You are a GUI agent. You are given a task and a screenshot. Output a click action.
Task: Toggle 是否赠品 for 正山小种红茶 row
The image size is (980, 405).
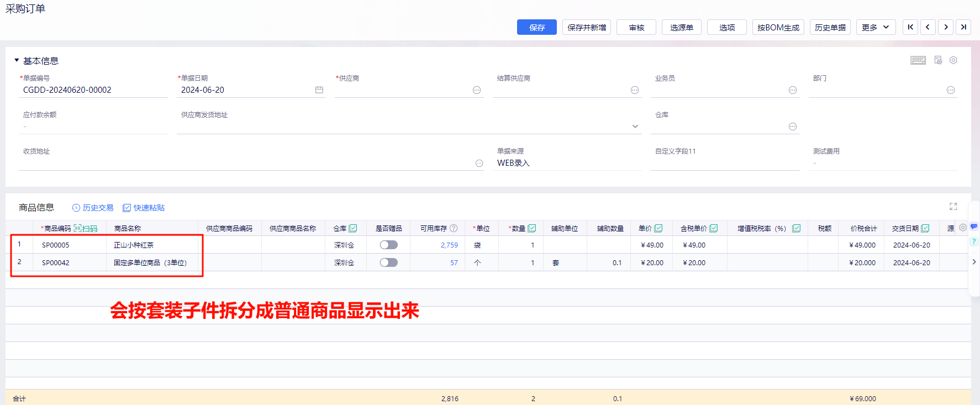click(388, 245)
